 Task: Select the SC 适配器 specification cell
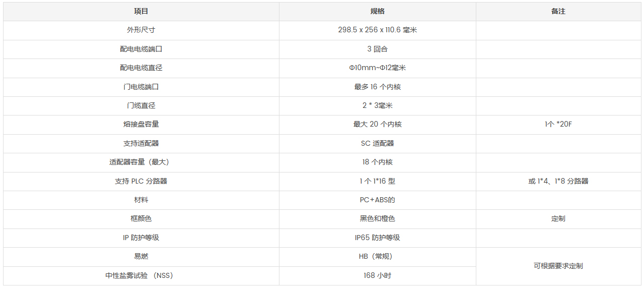click(377, 143)
